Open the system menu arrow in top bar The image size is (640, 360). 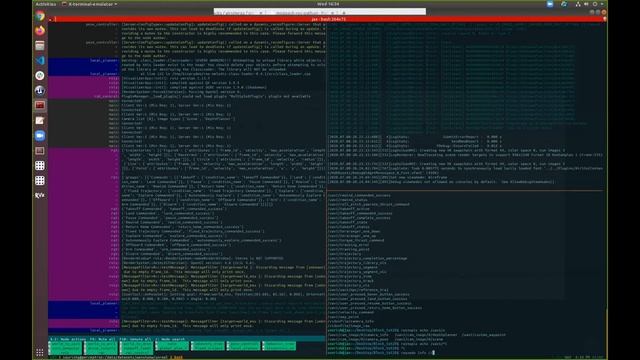click(602, 4)
